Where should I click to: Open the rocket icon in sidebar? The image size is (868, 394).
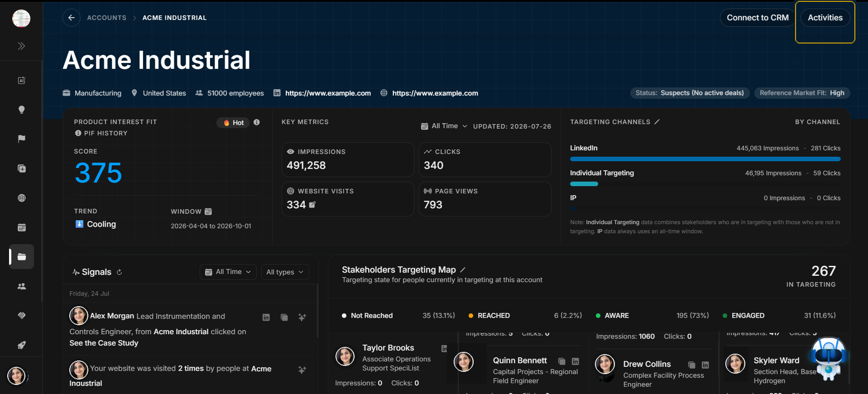click(21, 345)
